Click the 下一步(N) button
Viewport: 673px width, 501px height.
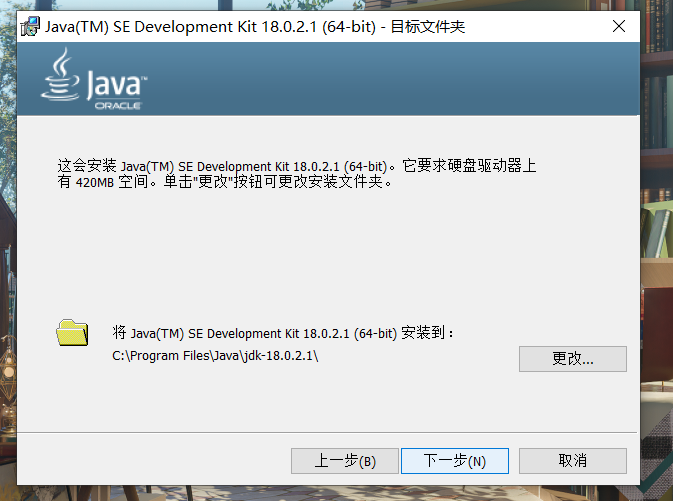(x=455, y=461)
